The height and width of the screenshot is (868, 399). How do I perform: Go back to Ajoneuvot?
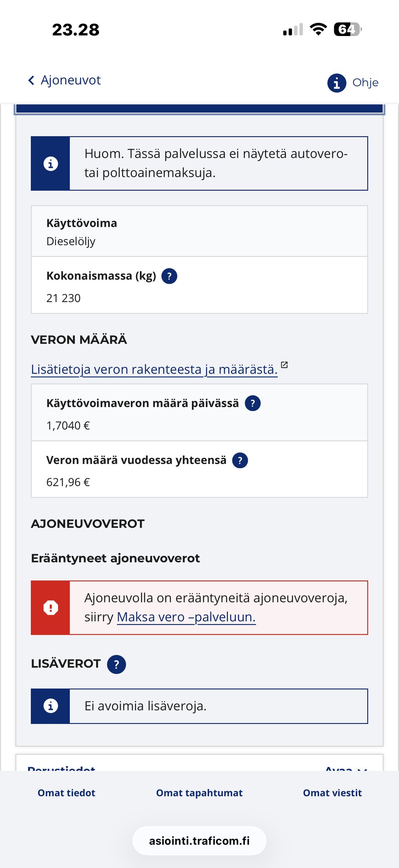pyautogui.click(x=70, y=80)
